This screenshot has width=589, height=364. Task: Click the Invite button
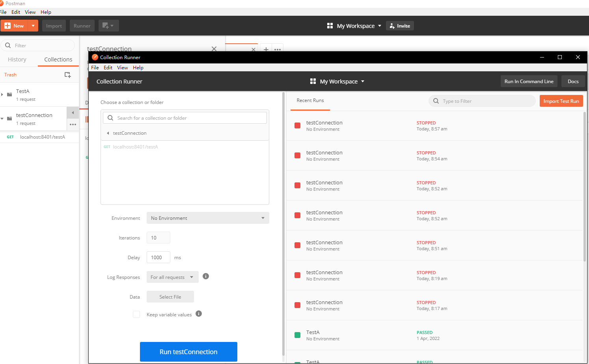[x=400, y=26]
